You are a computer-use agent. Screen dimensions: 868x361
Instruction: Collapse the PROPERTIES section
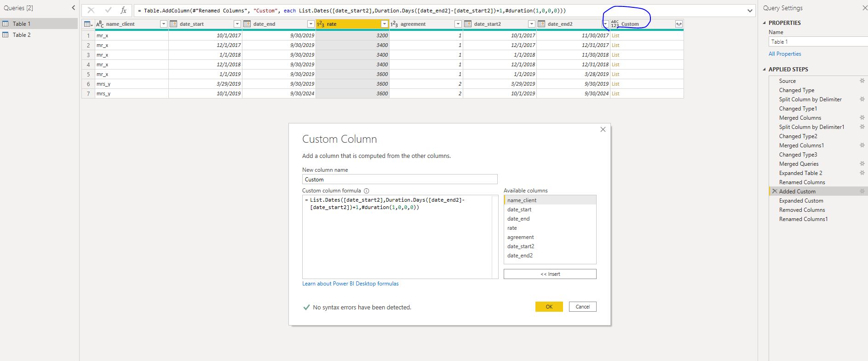(x=765, y=23)
